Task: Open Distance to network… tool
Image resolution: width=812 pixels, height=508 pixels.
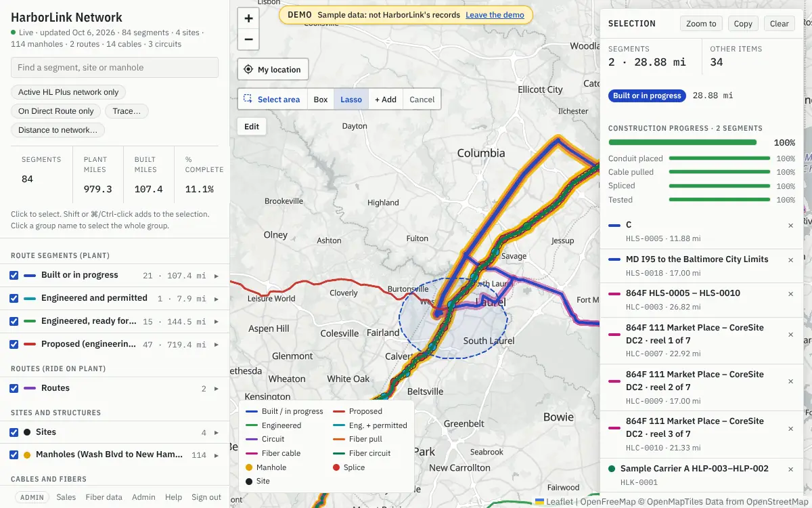Action: [58, 130]
